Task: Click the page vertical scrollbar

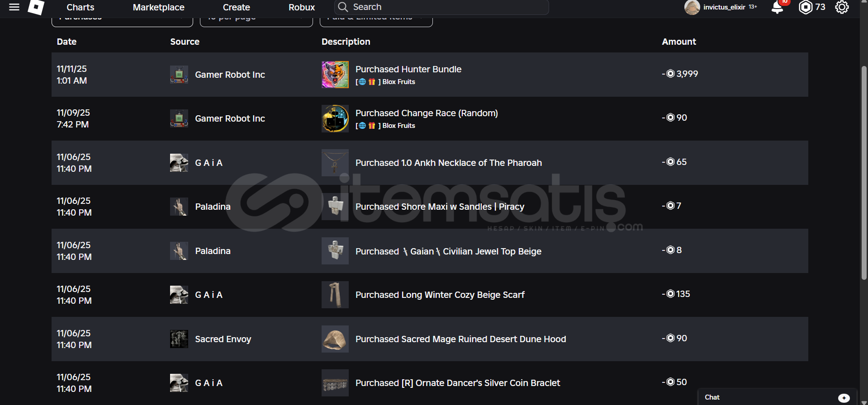Action: [x=864, y=172]
